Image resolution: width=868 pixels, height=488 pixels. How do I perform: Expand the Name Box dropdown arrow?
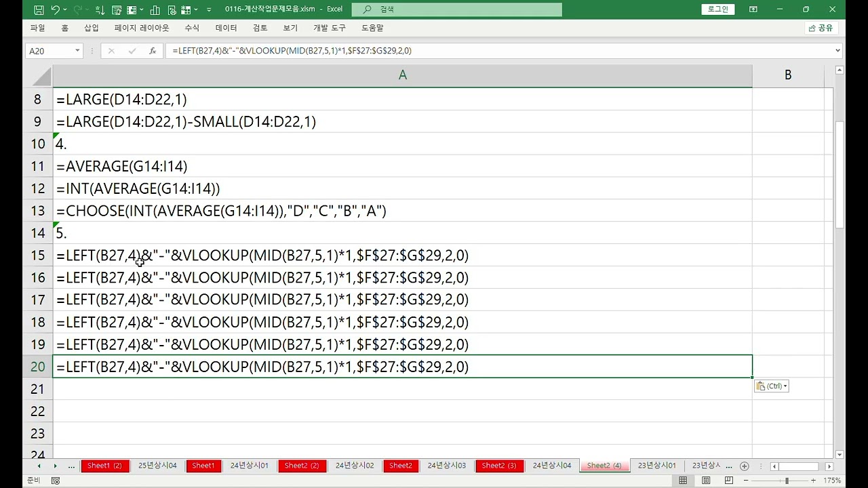77,51
